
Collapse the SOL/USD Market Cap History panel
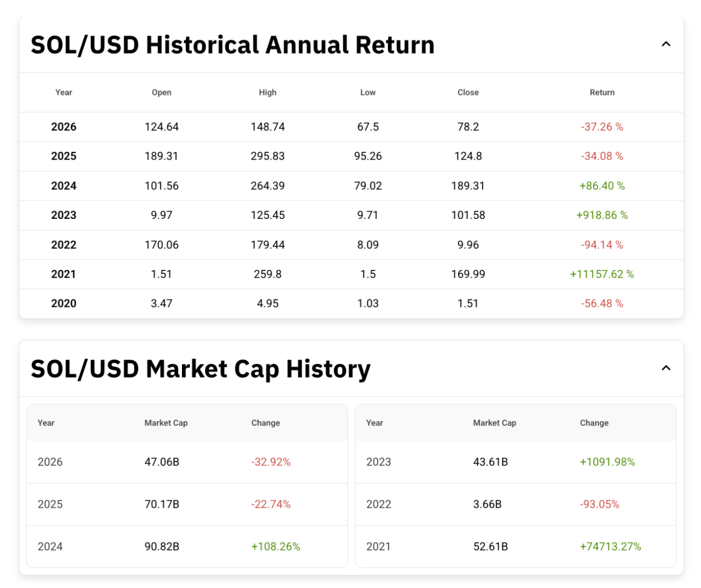pos(666,368)
